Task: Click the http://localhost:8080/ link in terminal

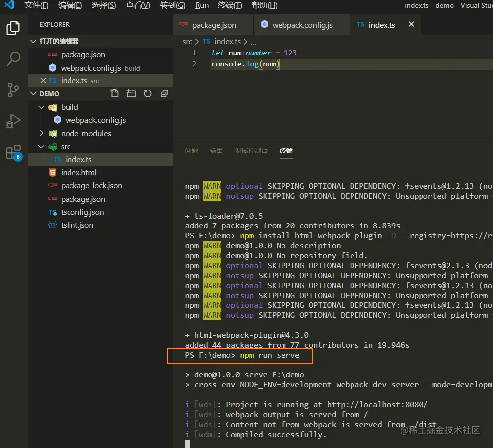Action: click(377, 405)
